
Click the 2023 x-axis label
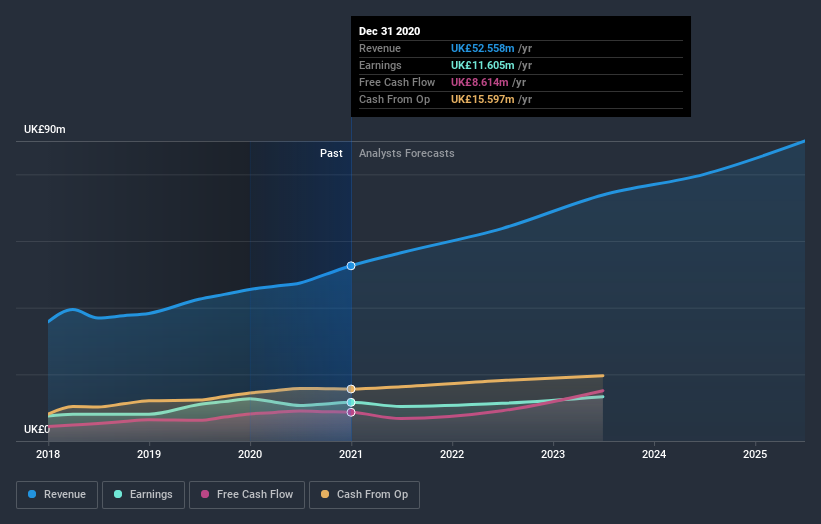pos(553,454)
